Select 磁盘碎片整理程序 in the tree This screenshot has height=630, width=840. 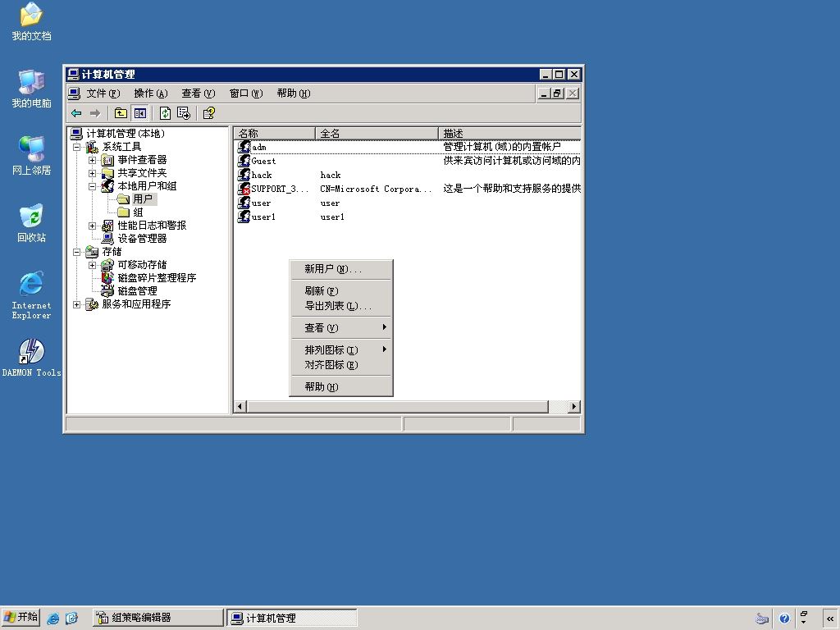tap(149, 278)
